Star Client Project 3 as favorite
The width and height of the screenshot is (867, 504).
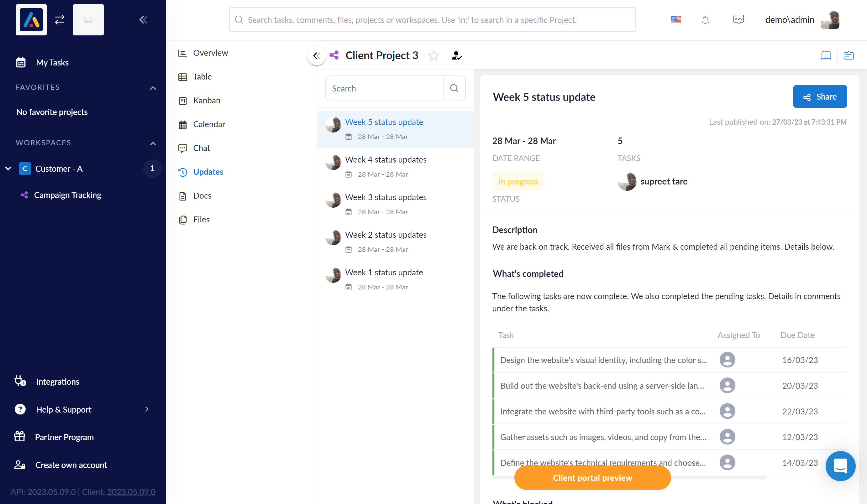click(x=433, y=55)
